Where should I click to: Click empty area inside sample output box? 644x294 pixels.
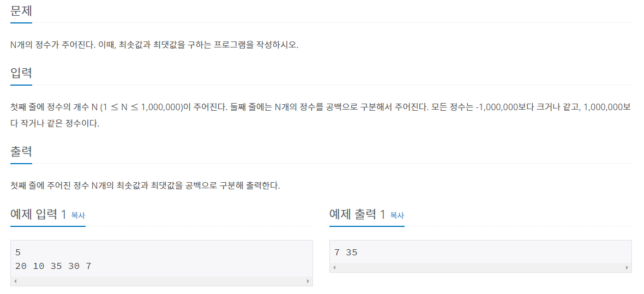(491, 253)
